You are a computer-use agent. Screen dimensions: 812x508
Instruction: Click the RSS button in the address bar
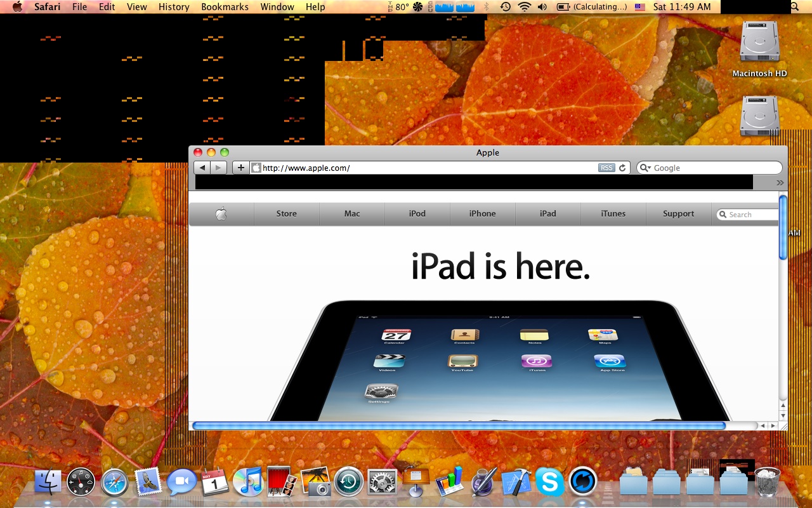pos(606,168)
